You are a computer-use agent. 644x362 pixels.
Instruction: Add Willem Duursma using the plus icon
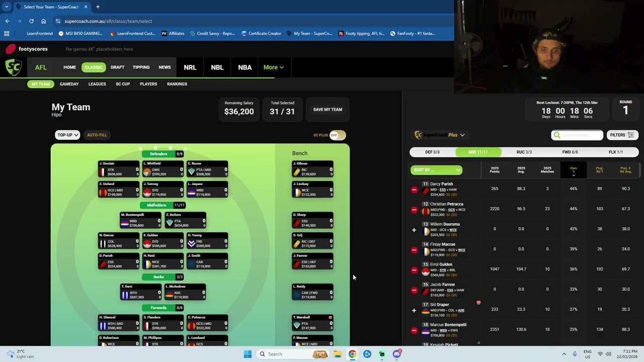[414, 230]
